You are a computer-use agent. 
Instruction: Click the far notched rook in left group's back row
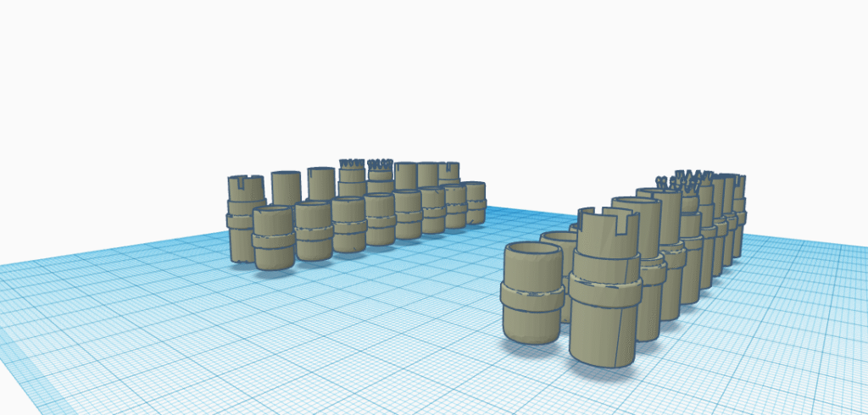449,173
